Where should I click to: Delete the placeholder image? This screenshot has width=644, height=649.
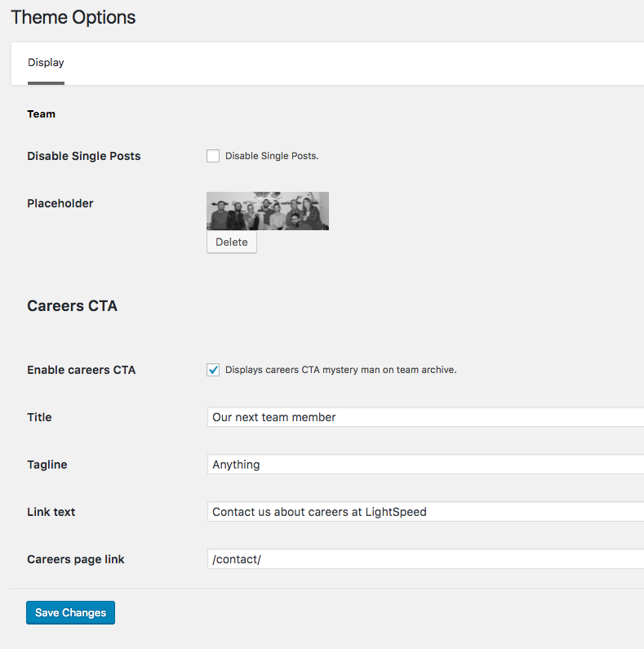pyautogui.click(x=232, y=242)
